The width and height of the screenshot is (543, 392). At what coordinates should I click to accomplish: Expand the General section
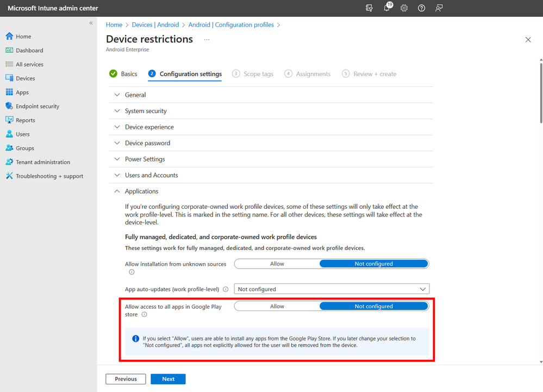pos(271,95)
